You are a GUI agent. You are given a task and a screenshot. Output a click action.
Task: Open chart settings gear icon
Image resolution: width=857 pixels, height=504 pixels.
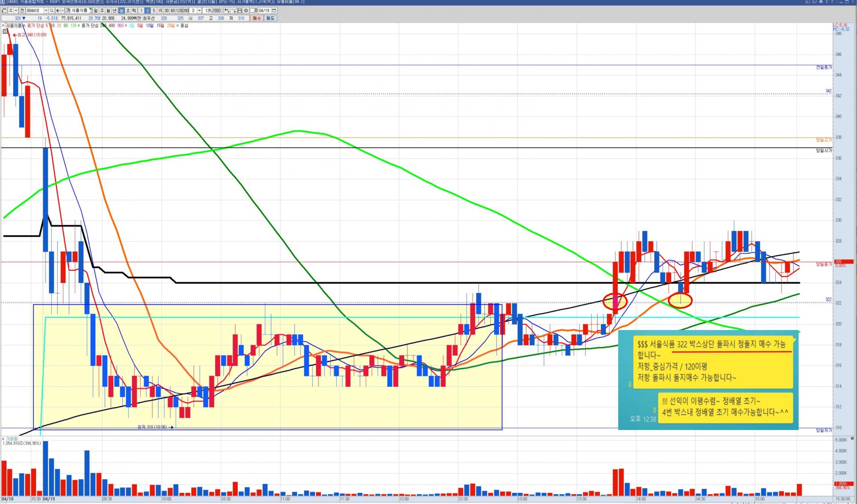click(246, 11)
